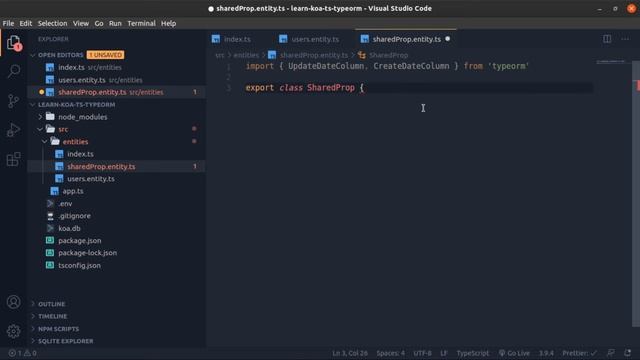The height and width of the screenshot is (360, 640).
Task: Select sharedProp.entity.ts in Open Editors list
Action: click(x=116, y=92)
